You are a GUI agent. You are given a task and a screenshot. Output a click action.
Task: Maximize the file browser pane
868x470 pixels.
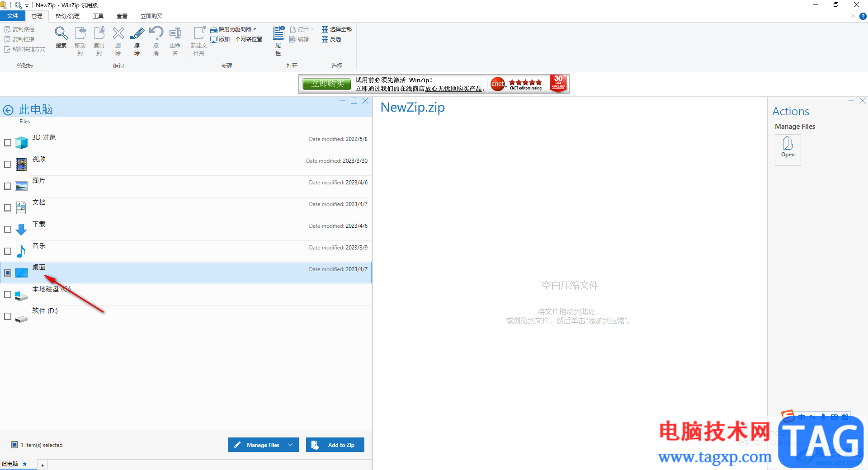tap(354, 101)
